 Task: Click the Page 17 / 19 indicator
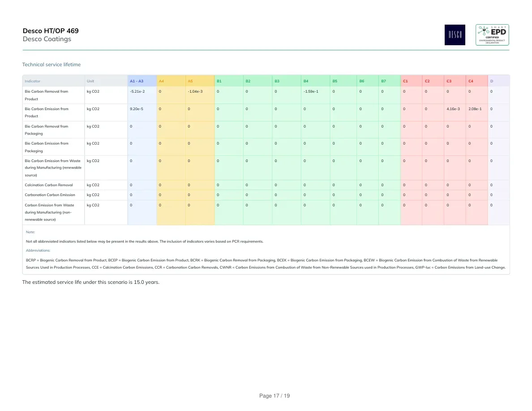pyautogui.click(x=274, y=396)
